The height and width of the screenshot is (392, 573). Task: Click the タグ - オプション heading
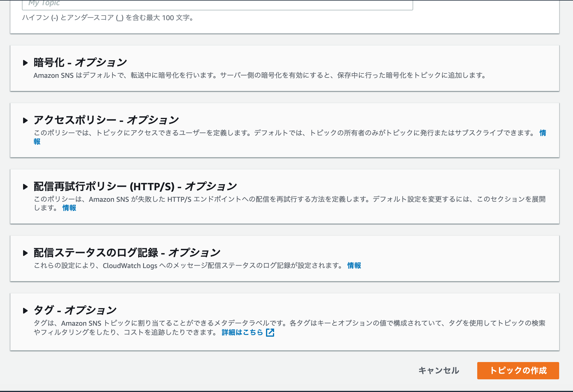coord(75,310)
